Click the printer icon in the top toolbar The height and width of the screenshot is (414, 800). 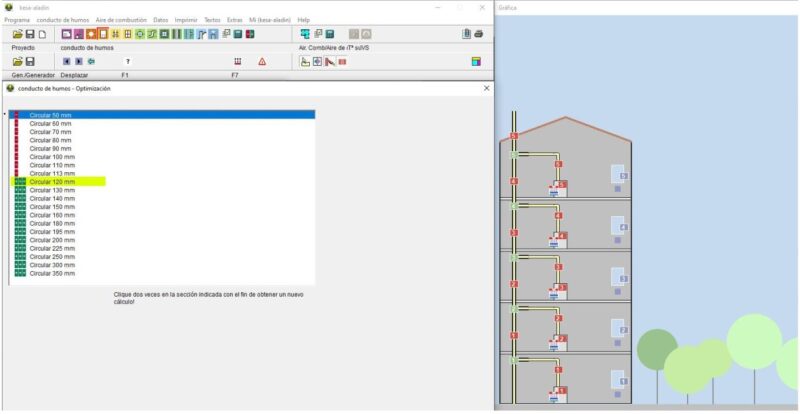click(479, 34)
